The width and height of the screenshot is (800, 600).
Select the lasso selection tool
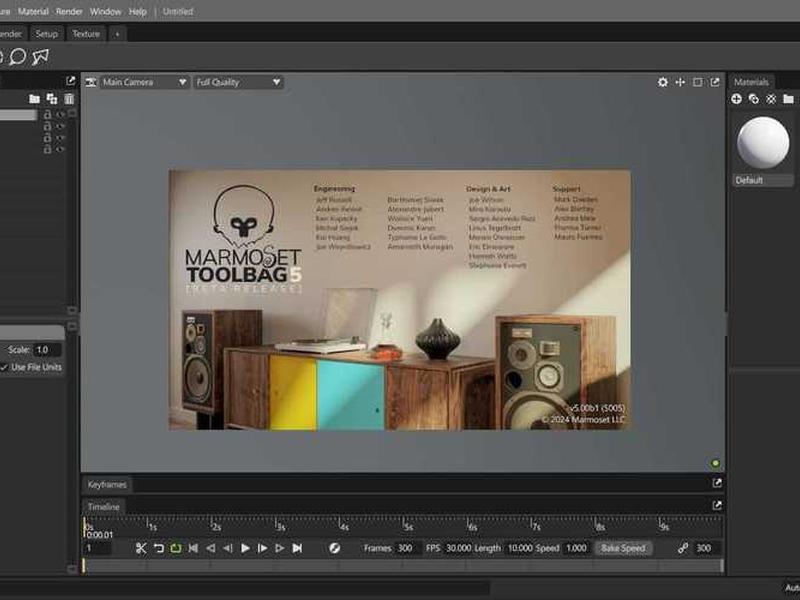[x=18, y=56]
